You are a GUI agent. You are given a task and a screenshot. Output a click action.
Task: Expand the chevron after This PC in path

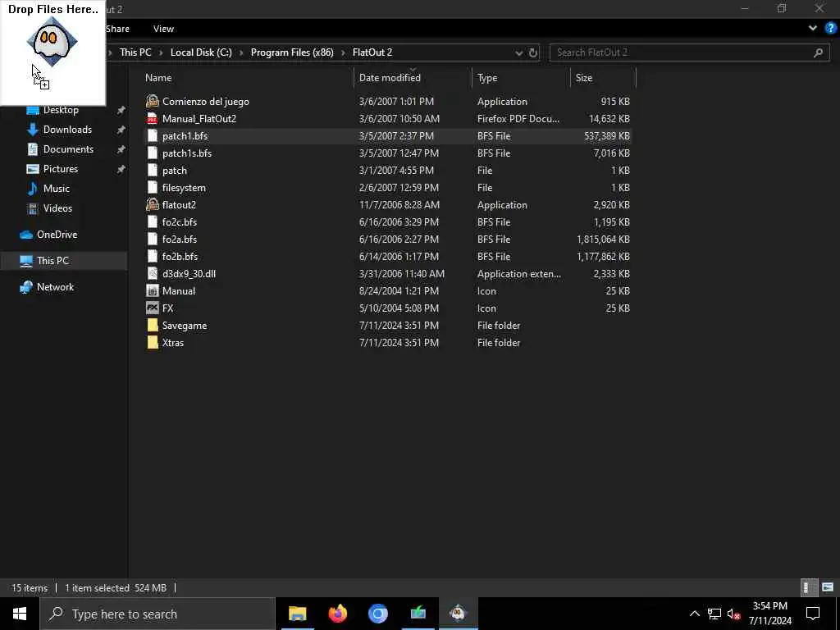(x=161, y=52)
